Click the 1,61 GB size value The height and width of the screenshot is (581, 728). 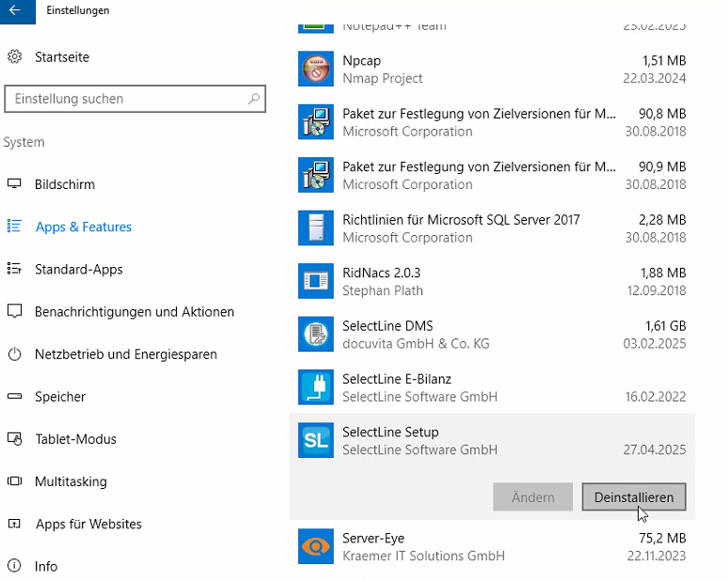[x=665, y=326]
